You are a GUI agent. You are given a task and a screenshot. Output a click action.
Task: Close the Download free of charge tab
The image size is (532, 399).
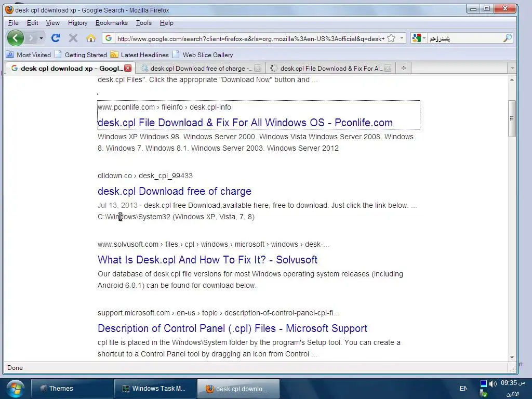point(258,68)
